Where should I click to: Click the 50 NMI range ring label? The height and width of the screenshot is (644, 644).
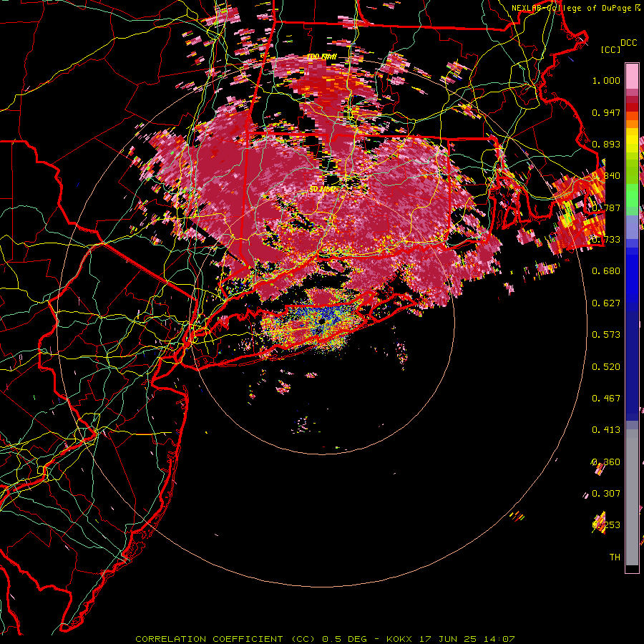pos(323,190)
